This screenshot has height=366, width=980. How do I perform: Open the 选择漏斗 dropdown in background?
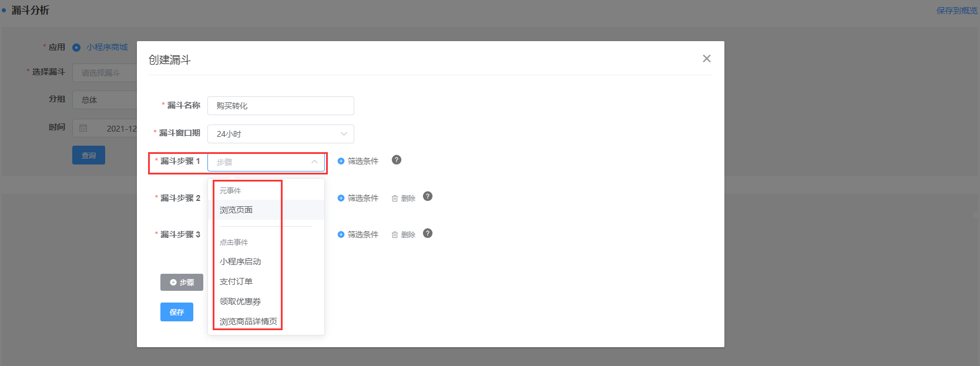point(105,73)
